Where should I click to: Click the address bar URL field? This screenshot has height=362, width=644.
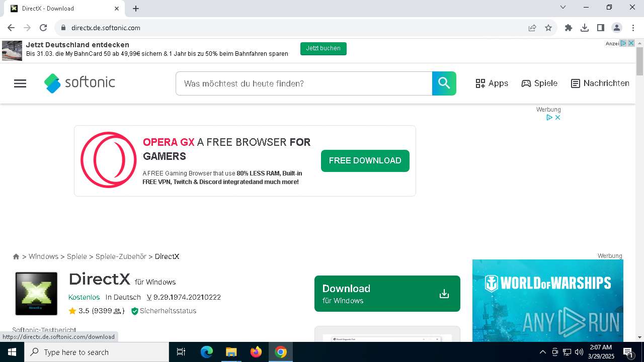(292, 28)
